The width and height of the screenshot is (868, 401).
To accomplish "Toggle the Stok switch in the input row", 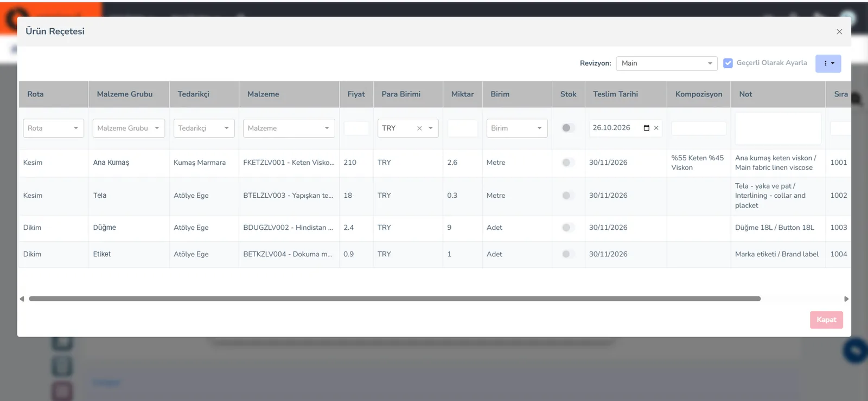I will coord(568,128).
